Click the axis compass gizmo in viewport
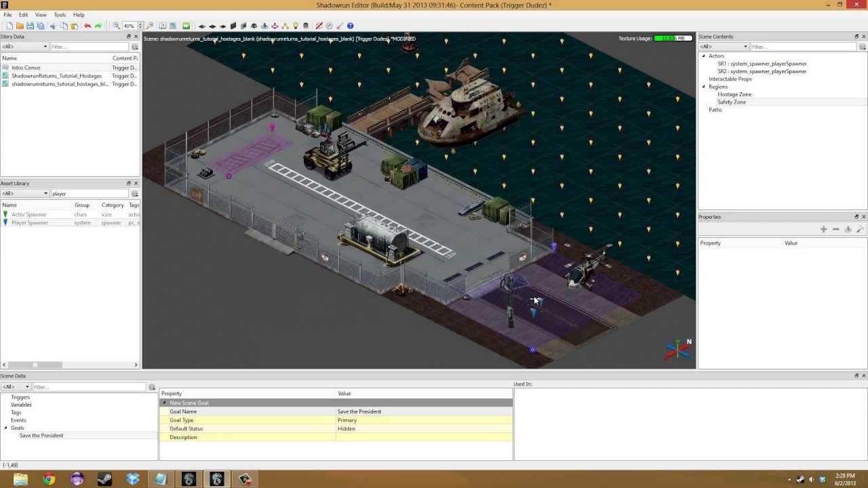 pos(679,348)
